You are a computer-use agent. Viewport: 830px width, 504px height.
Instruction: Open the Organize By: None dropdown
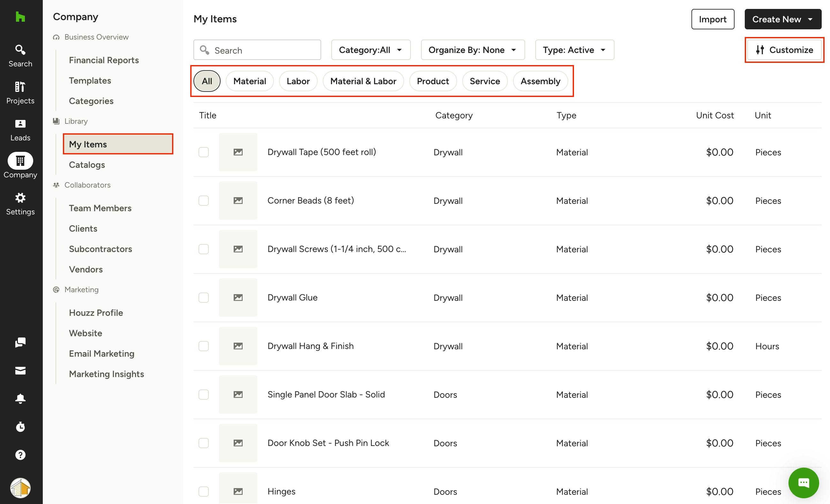pyautogui.click(x=473, y=50)
